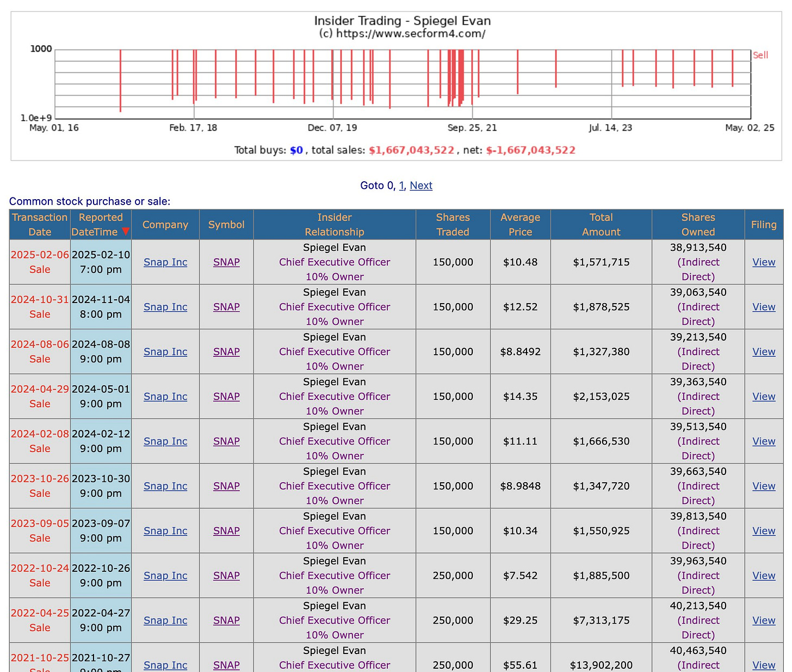Open SNAP symbol link in 2024-08-06 row
Viewport: 792px width, 672px height.
[226, 352]
